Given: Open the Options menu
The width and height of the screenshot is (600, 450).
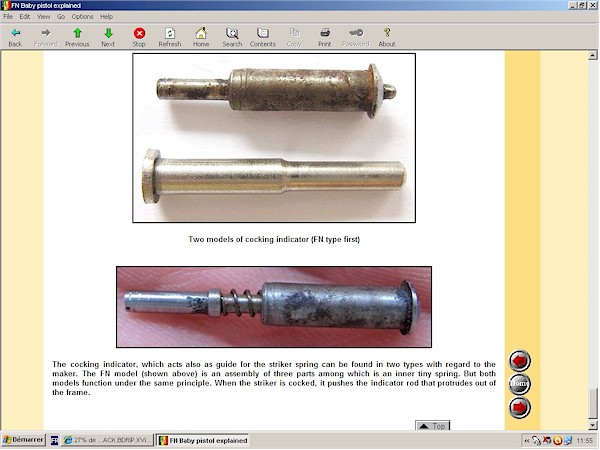Looking at the screenshot, I should [83, 16].
